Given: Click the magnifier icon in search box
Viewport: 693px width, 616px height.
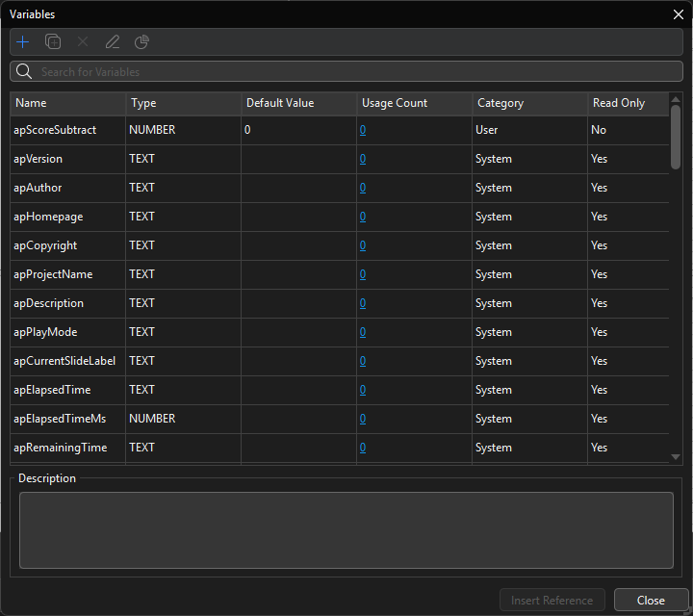Looking at the screenshot, I should pyautogui.click(x=24, y=72).
